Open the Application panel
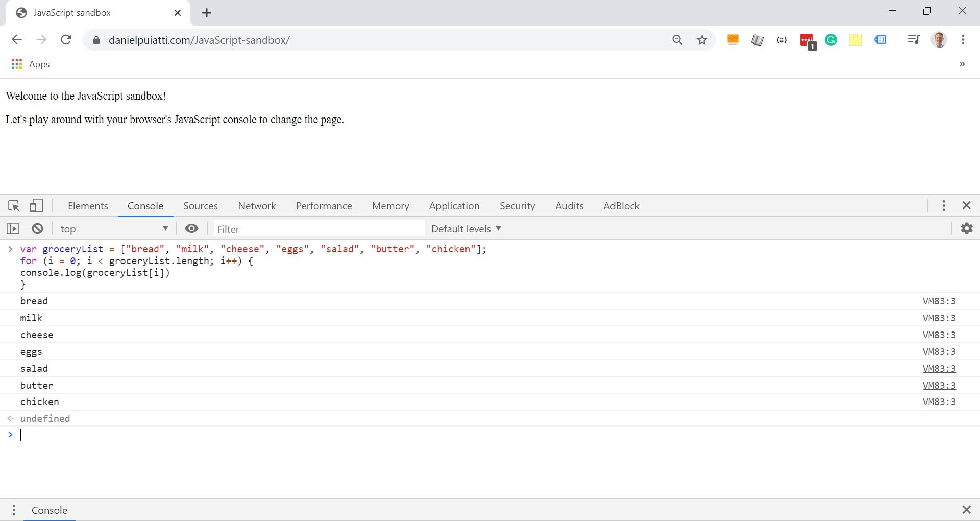This screenshot has width=980, height=521. [454, 205]
